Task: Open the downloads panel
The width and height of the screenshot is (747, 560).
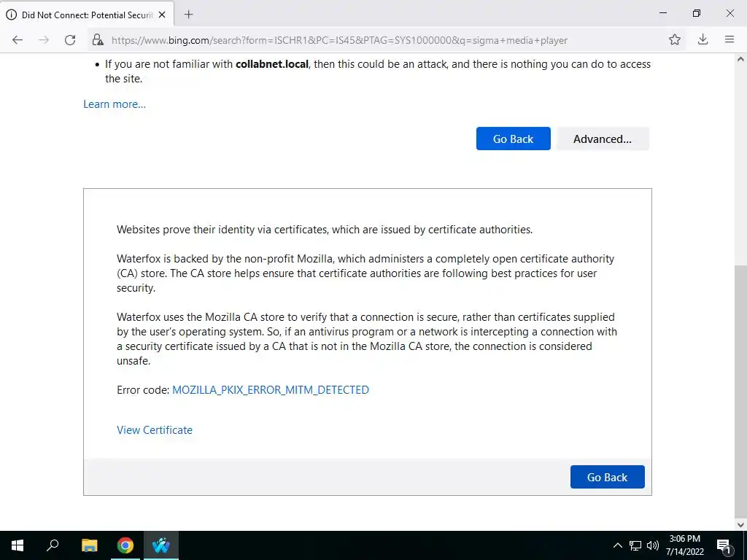Action: coord(703,40)
